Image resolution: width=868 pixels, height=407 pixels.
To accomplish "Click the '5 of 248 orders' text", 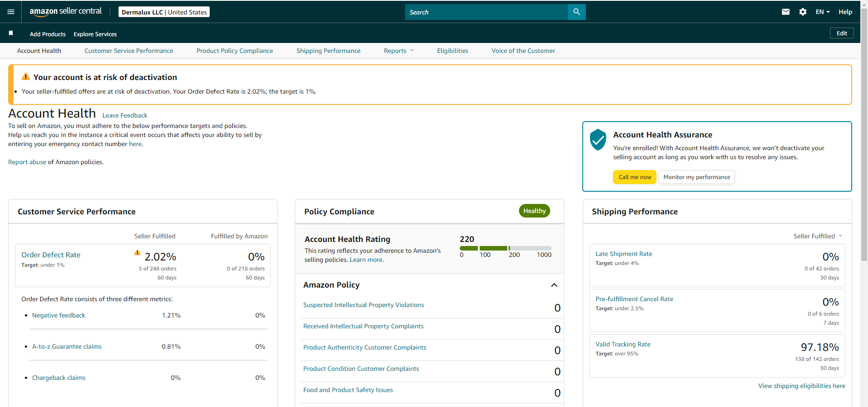I will (157, 269).
